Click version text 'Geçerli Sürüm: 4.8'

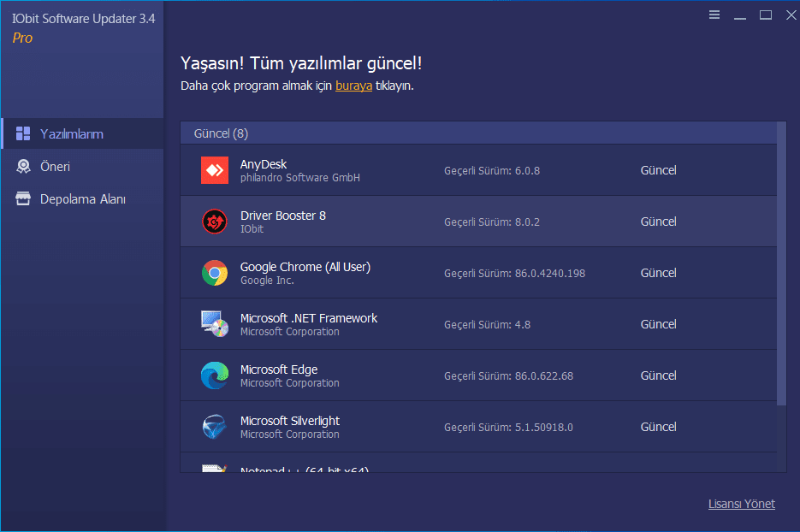[x=487, y=324]
